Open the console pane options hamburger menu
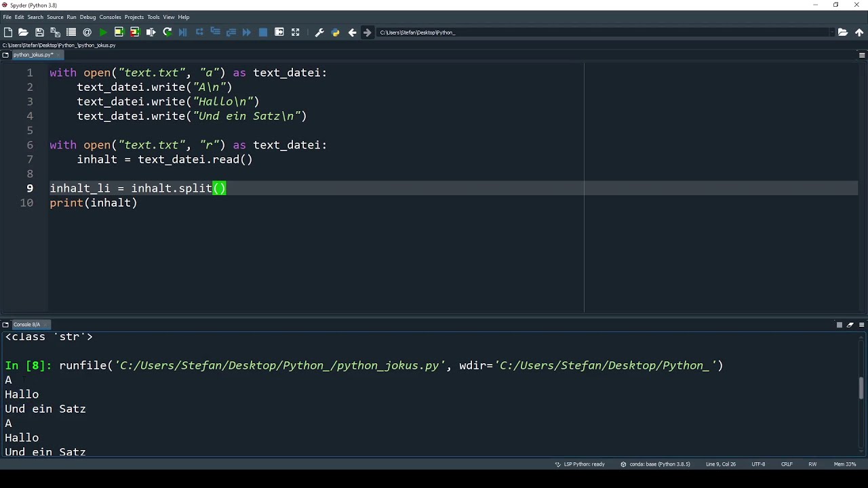The image size is (868, 488). [861, 325]
